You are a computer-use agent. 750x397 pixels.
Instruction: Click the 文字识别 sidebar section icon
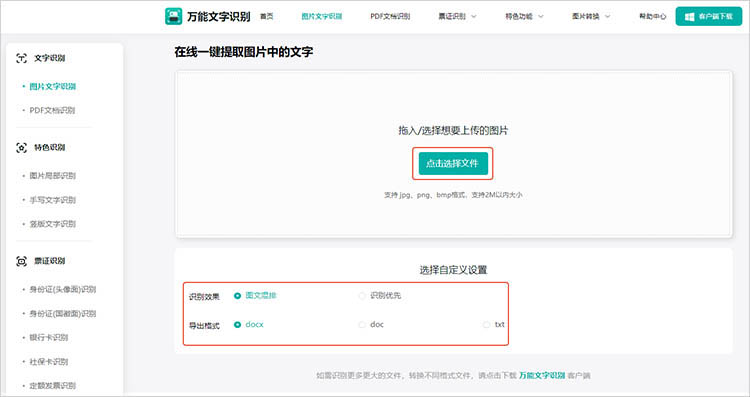click(x=22, y=58)
